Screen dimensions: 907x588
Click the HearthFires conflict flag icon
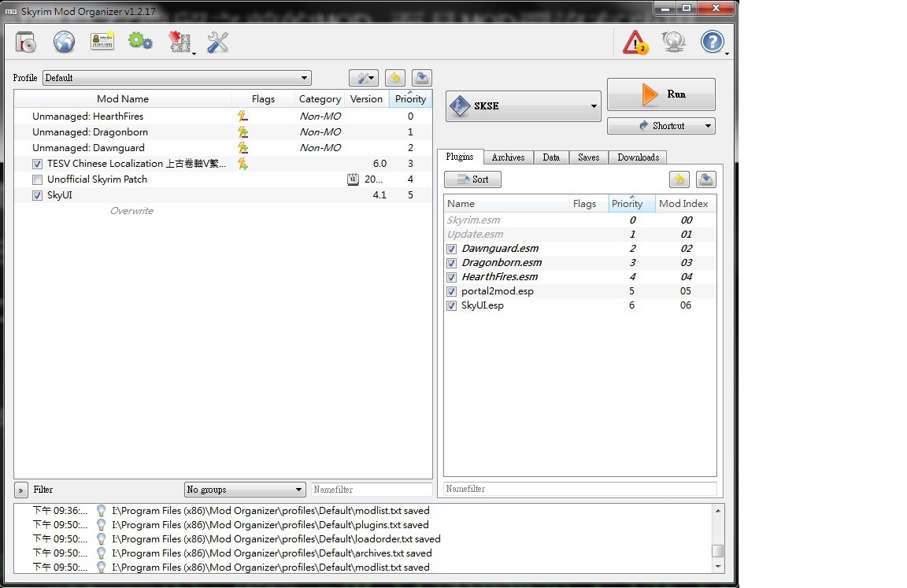tap(243, 116)
